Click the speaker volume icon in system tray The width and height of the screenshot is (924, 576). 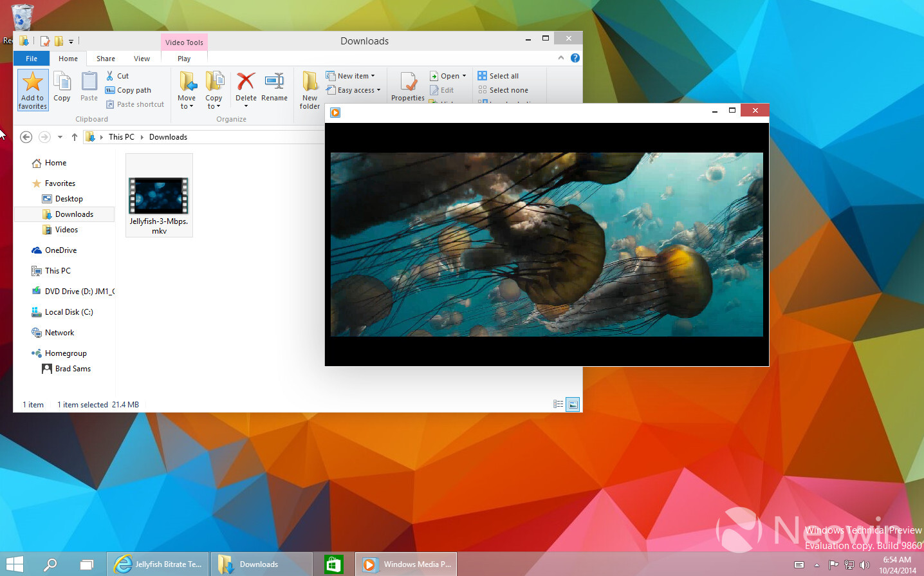[865, 564]
